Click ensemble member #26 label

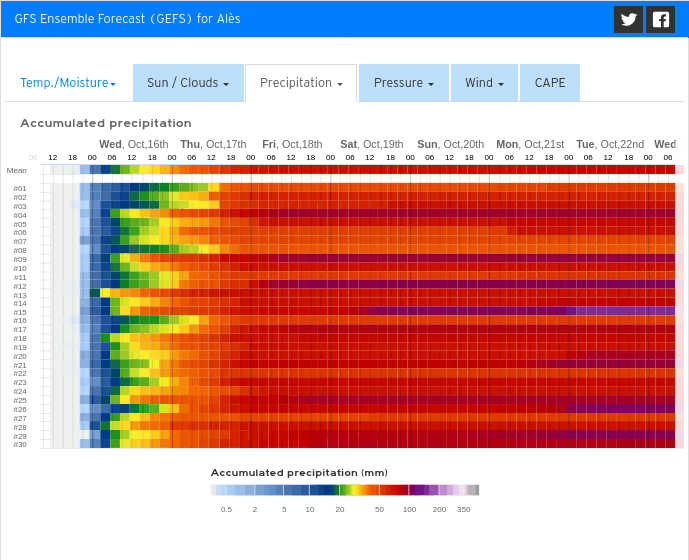pyautogui.click(x=20, y=410)
